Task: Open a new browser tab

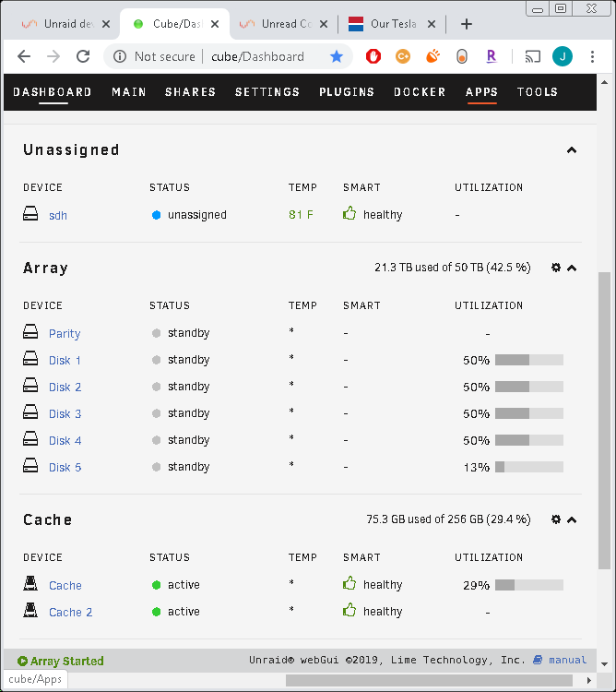Action: pyautogui.click(x=467, y=24)
